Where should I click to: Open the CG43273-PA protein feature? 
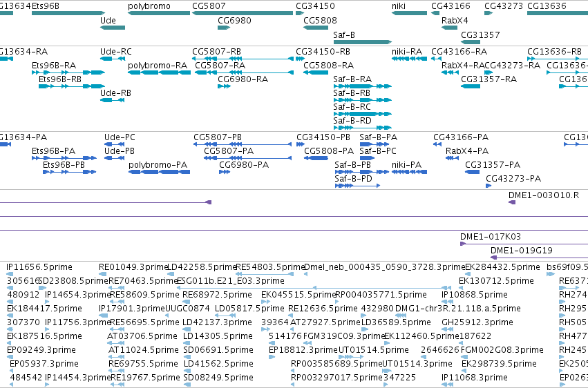(489, 186)
